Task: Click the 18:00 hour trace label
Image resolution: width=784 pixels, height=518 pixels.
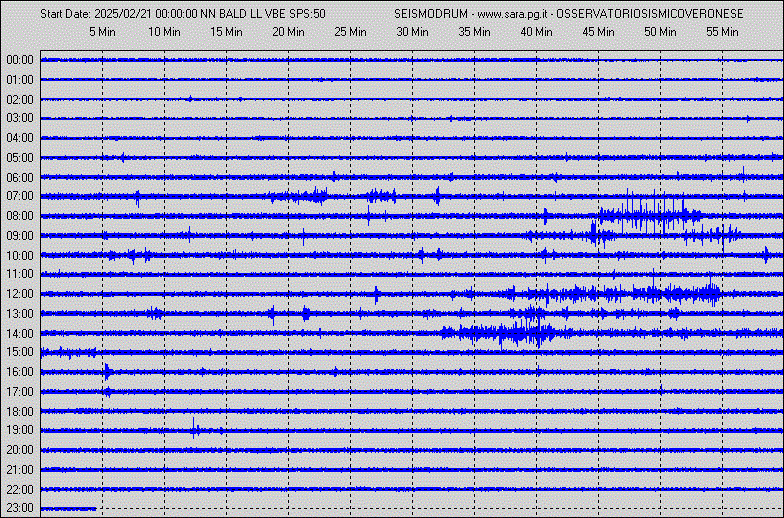Action: tap(20, 412)
